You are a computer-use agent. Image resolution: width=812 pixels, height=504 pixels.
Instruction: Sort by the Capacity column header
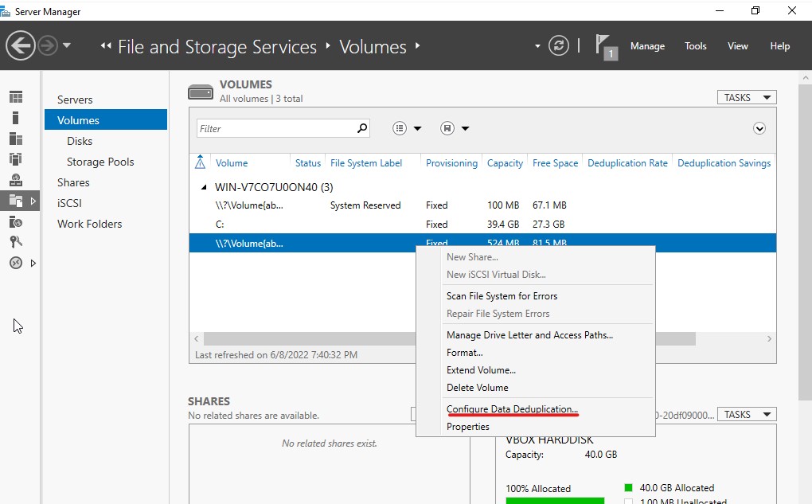point(505,163)
